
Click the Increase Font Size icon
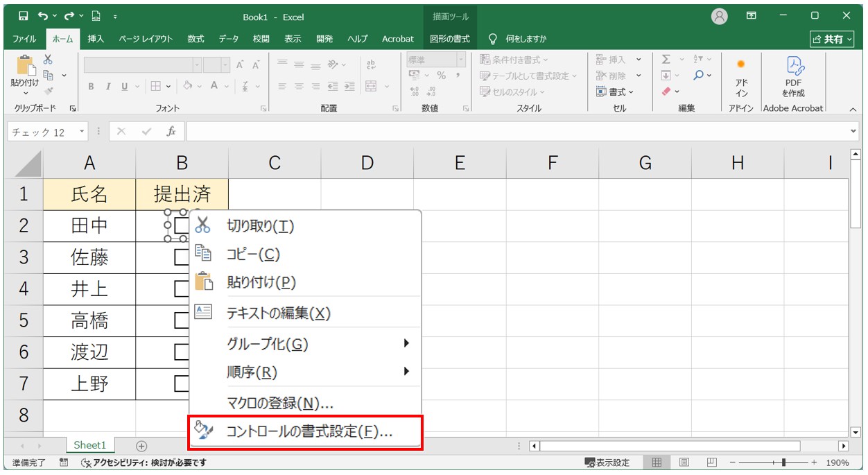click(x=240, y=64)
